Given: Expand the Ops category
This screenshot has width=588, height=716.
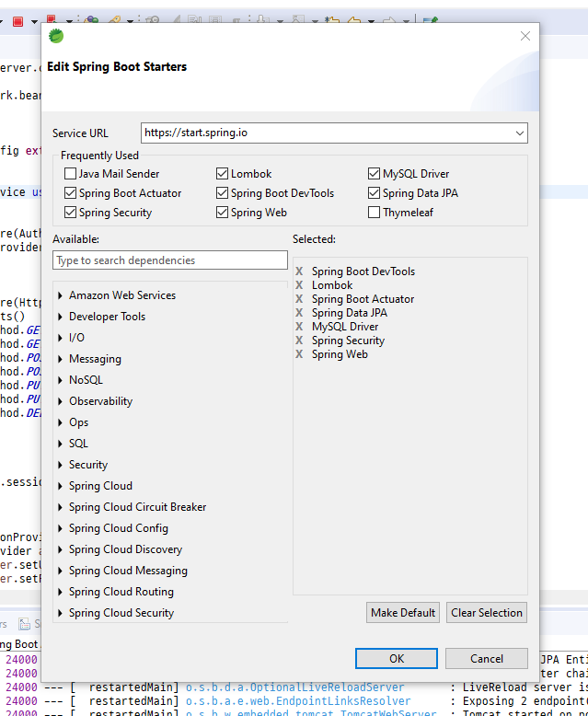Looking at the screenshot, I should (x=60, y=422).
